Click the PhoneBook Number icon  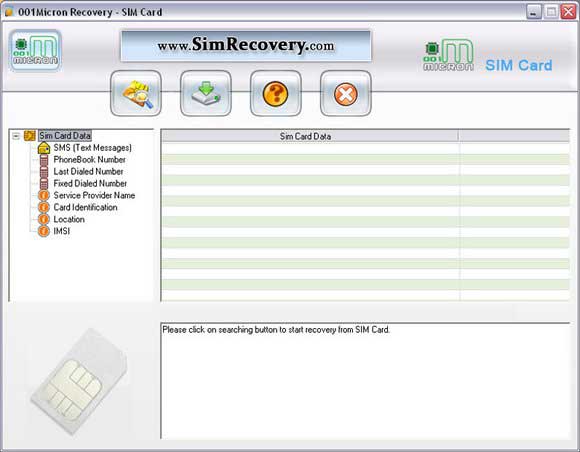44,160
